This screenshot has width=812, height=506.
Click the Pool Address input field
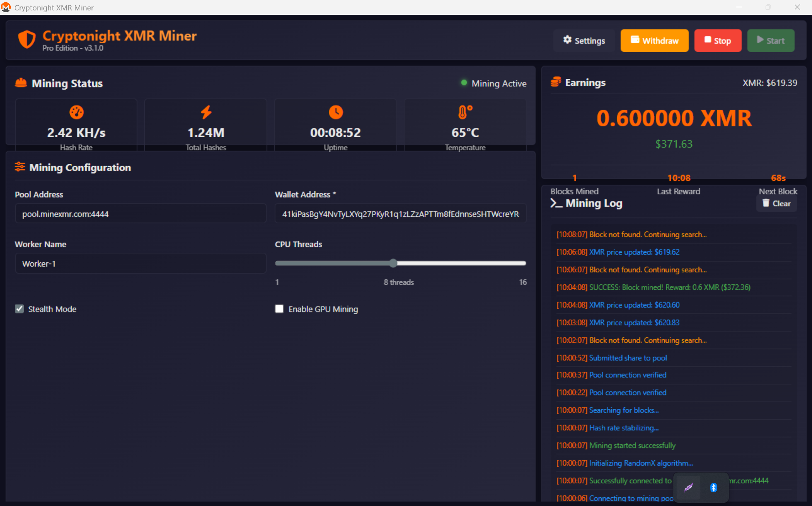pos(140,214)
